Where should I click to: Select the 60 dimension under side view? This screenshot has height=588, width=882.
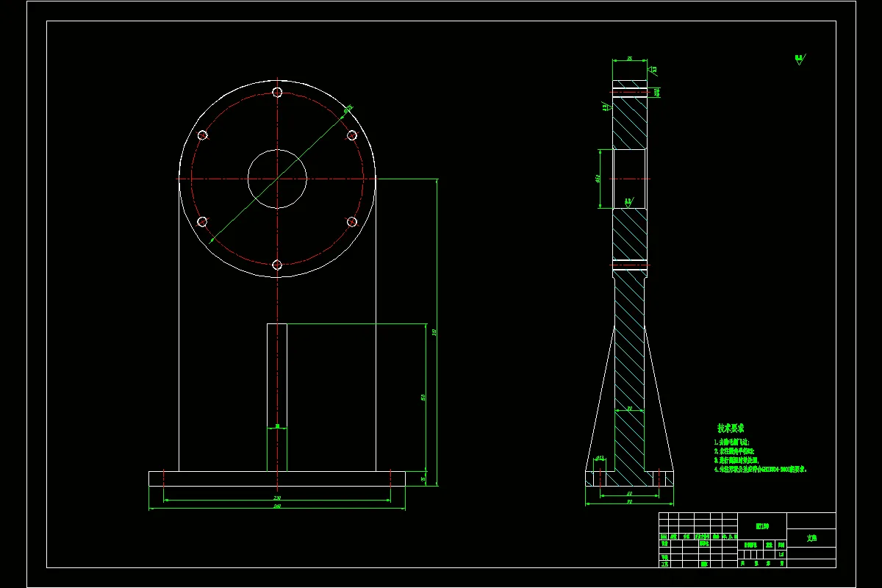(x=628, y=495)
